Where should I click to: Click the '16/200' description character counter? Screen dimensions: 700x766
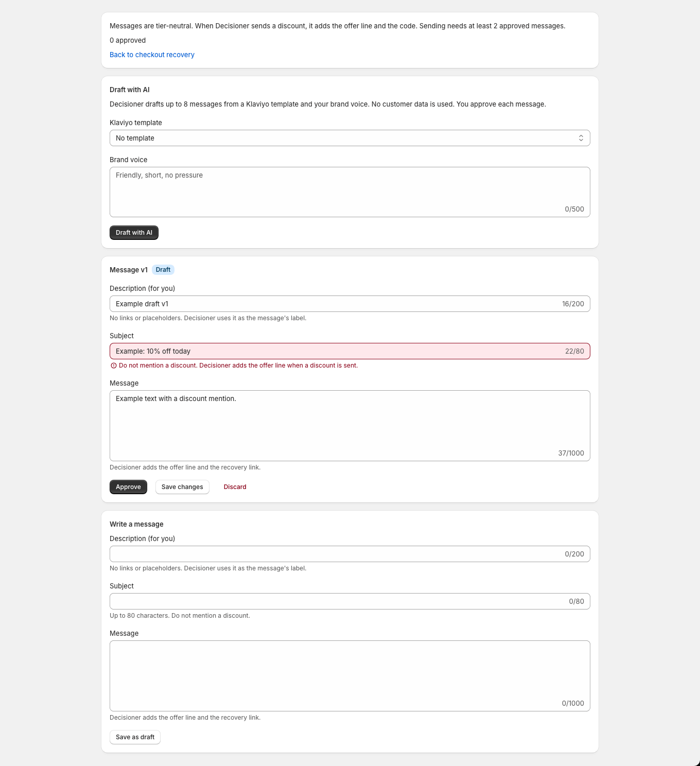(573, 304)
